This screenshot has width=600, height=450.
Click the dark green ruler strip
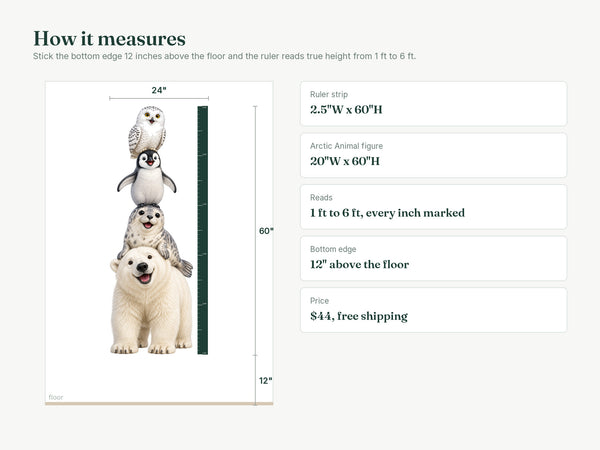click(x=202, y=230)
